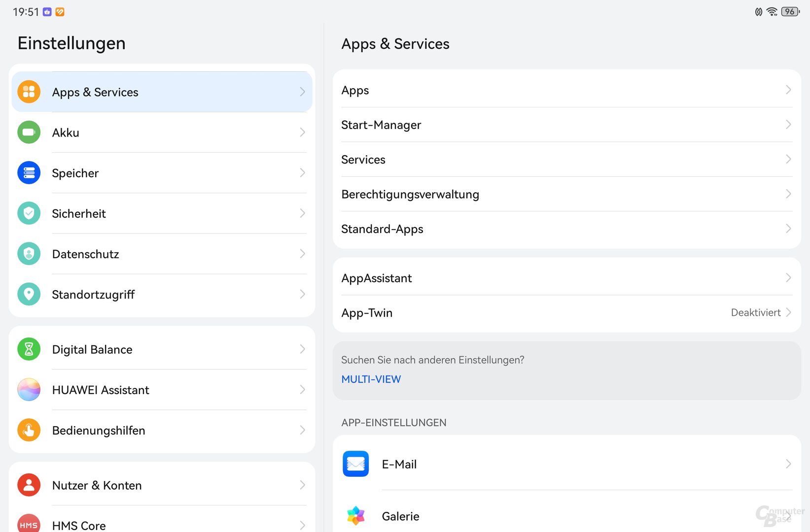
Task: Expand the Services row chevron
Action: [788, 159]
